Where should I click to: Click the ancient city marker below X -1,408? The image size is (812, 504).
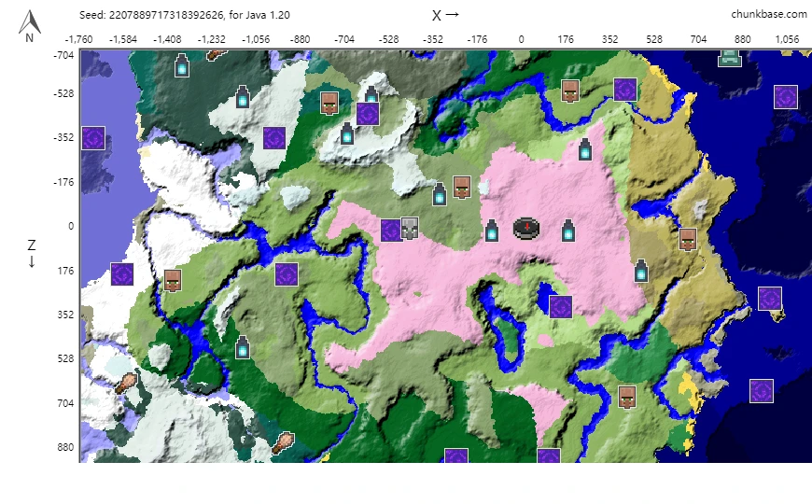182,65
